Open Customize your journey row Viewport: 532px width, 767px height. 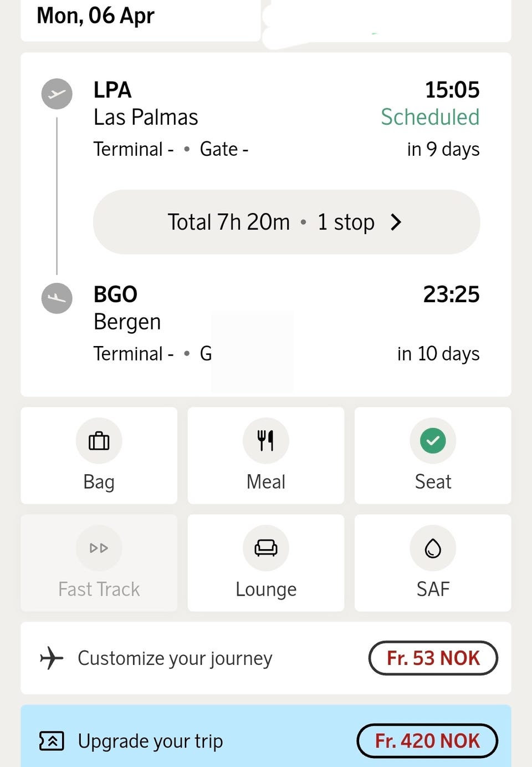point(175,658)
